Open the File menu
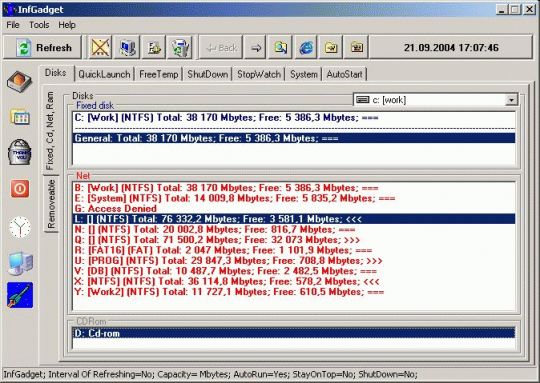540x383 pixels. tap(13, 25)
